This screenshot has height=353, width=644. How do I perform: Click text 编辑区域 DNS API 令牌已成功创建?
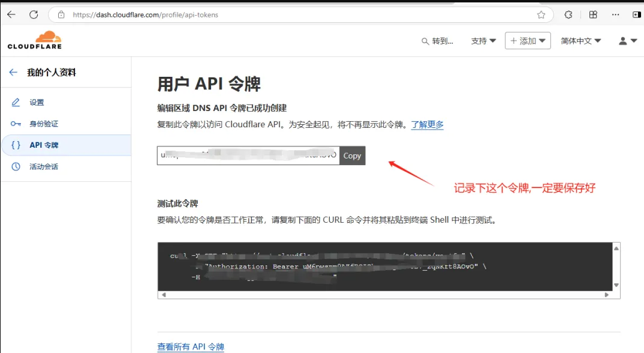tap(222, 108)
